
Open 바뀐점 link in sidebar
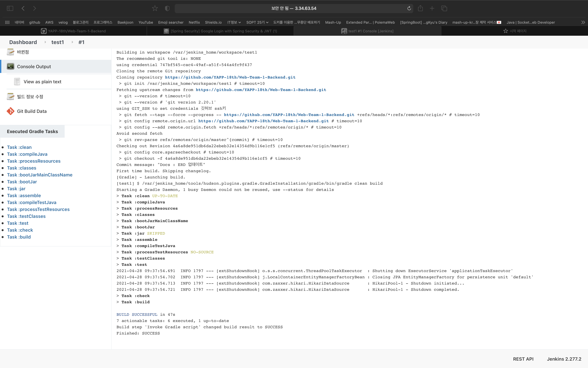click(x=23, y=52)
